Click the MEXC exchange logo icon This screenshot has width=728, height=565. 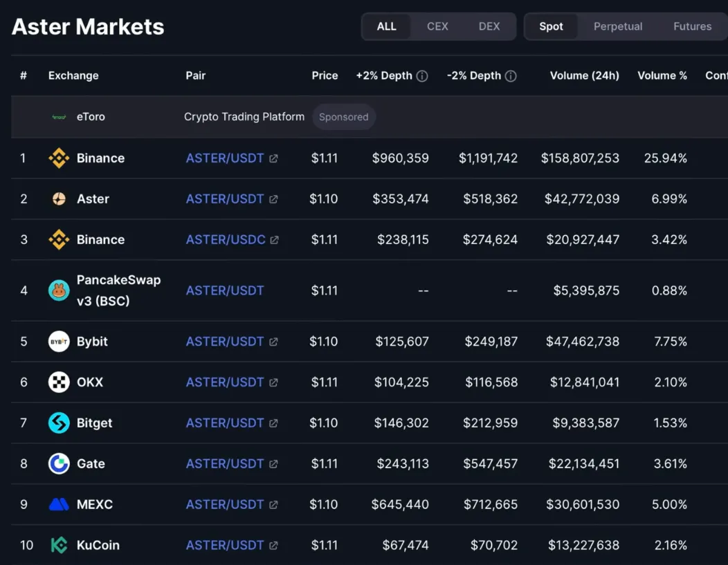pos(59,505)
